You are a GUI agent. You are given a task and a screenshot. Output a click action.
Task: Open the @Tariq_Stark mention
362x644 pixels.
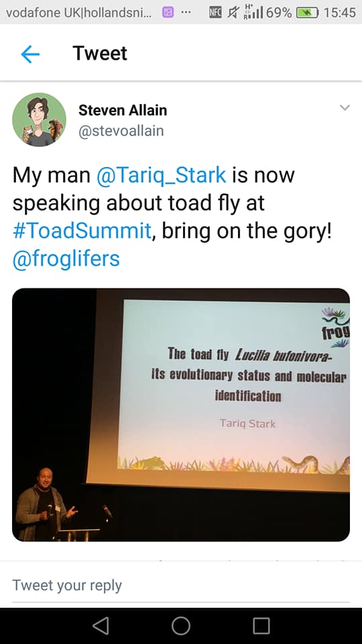[161, 174]
